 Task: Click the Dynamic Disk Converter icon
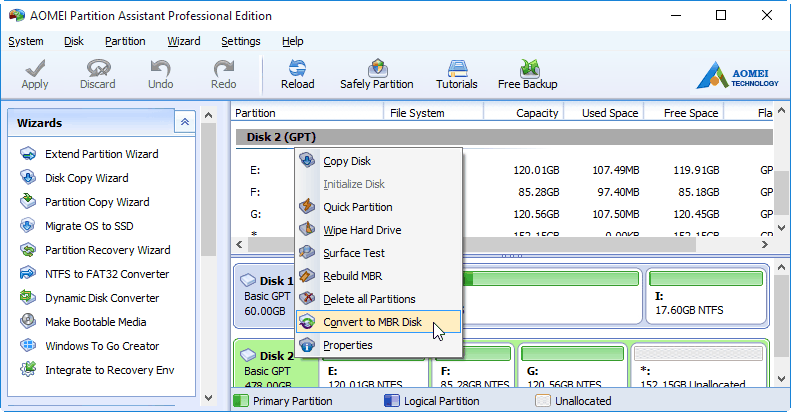click(x=28, y=298)
